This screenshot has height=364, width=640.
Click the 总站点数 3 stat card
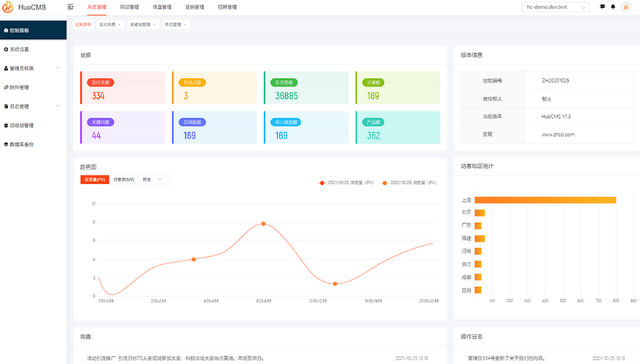(x=215, y=87)
